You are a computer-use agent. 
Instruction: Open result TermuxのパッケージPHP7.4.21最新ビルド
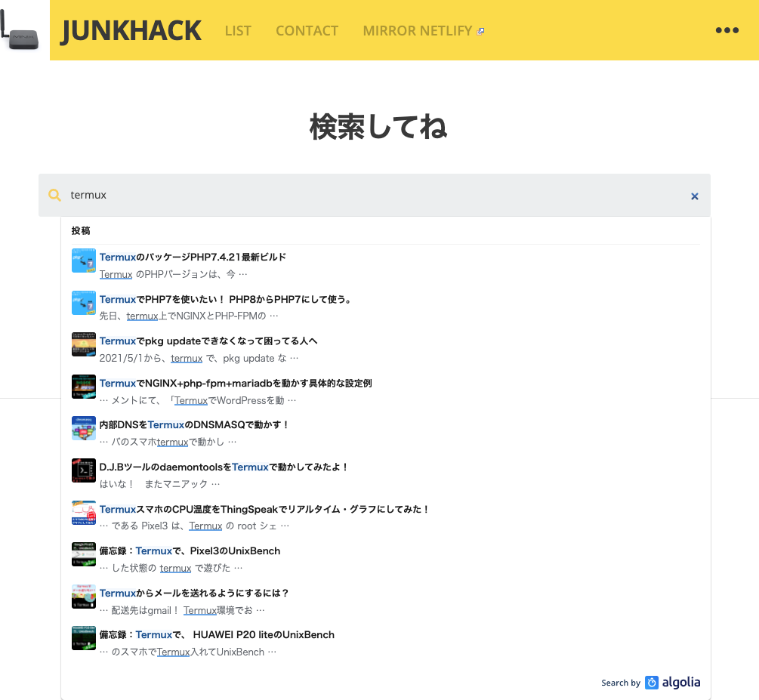tap(193, 257)
